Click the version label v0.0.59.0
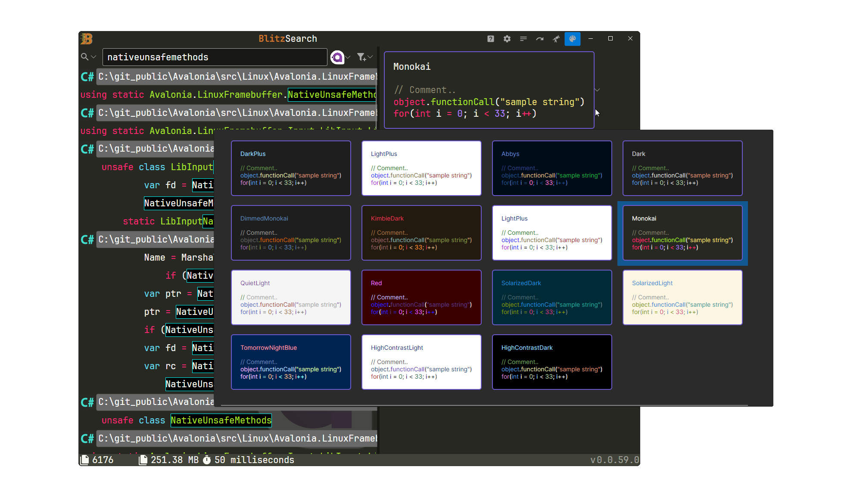Screen dimensions: 841x504 (x=615, y=460)
